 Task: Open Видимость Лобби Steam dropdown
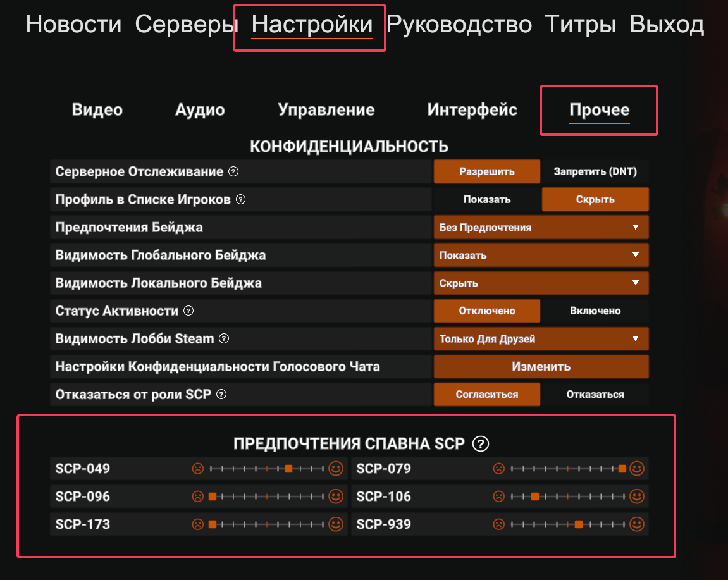pyautogui.click(x=541, y=339)
